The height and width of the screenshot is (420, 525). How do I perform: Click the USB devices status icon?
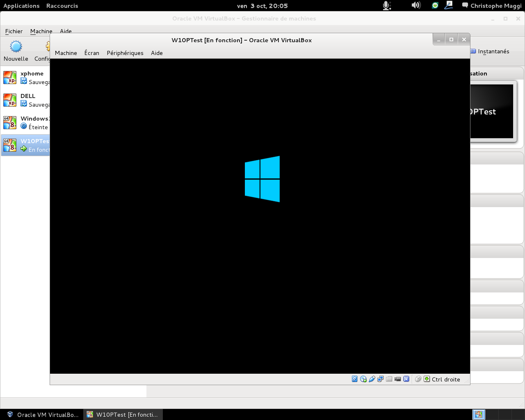click(372, 379)
